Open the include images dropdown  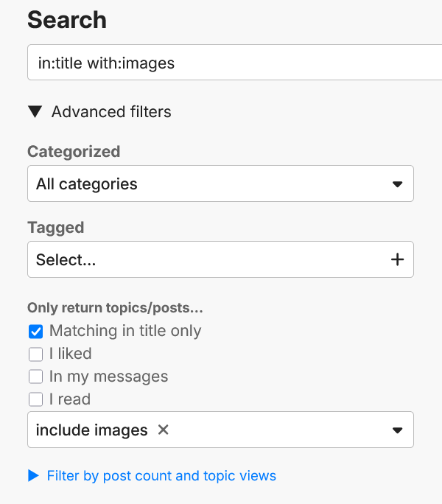[280, 430]
